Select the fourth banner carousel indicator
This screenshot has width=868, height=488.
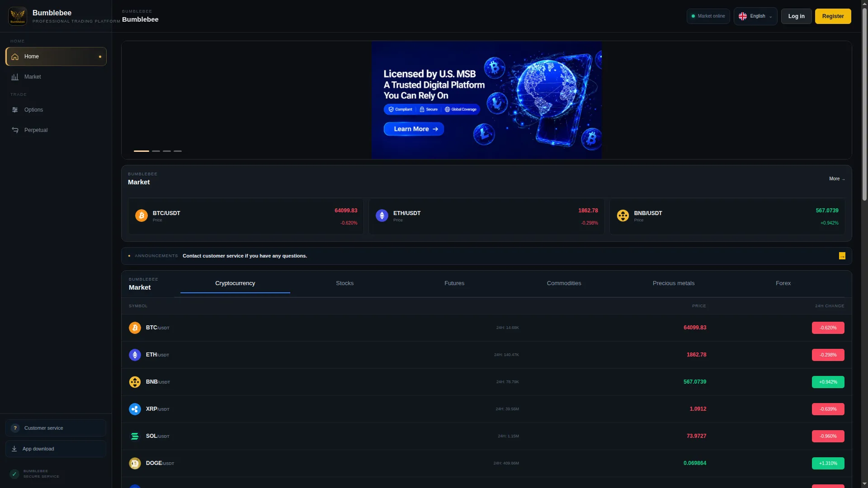[x=178, y=151]
